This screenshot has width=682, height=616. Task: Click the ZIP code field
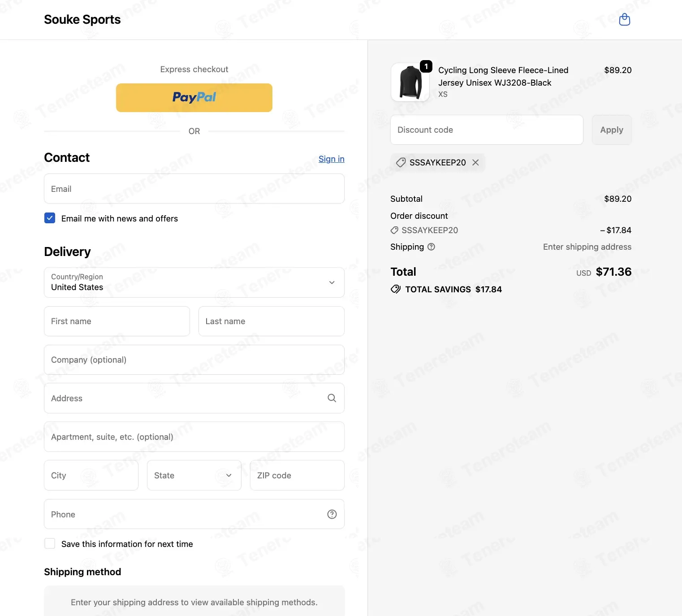(x=297, y=475)
